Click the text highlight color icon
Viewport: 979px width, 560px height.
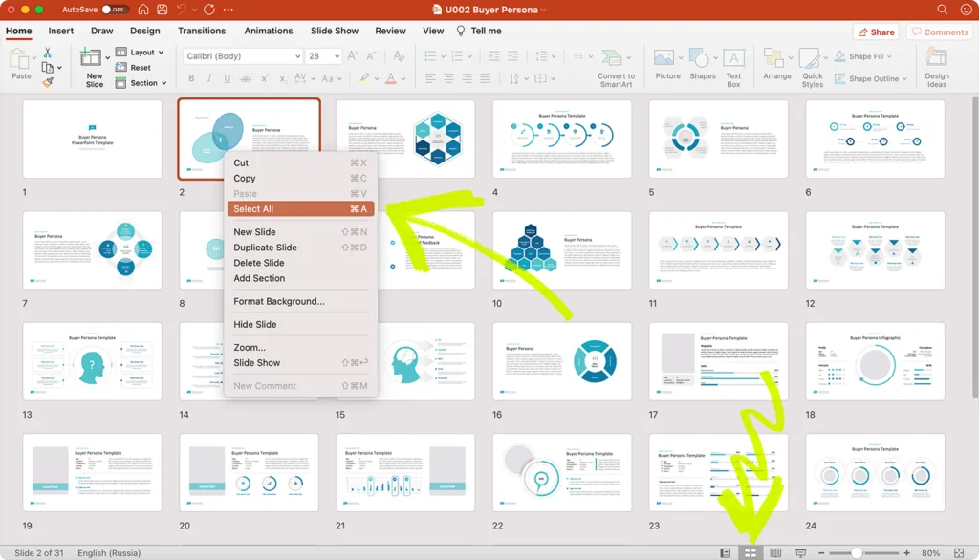tap(363, 78)
